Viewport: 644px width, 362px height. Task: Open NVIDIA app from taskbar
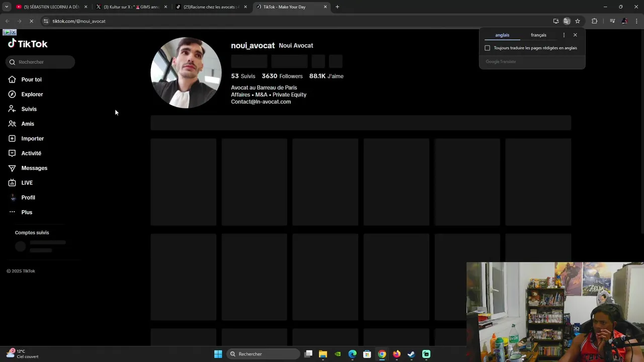[338, 354]
